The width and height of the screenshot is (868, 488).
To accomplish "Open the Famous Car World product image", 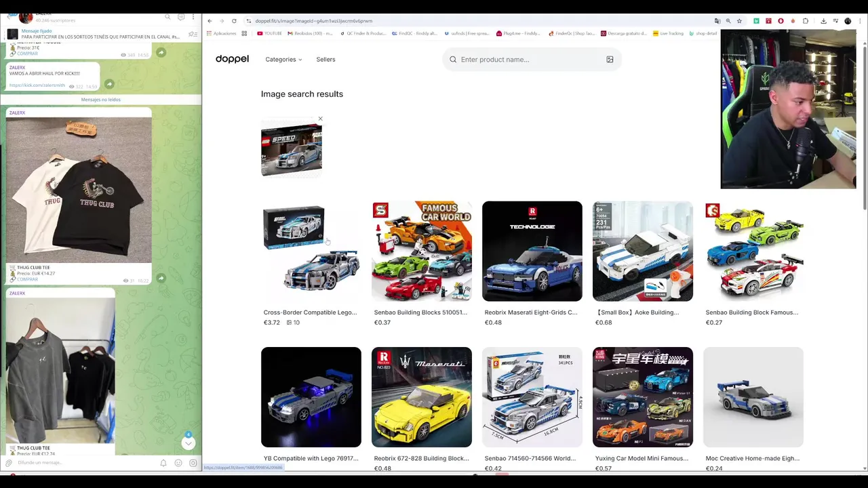I will pyautogui.click(x=422, y=251).
